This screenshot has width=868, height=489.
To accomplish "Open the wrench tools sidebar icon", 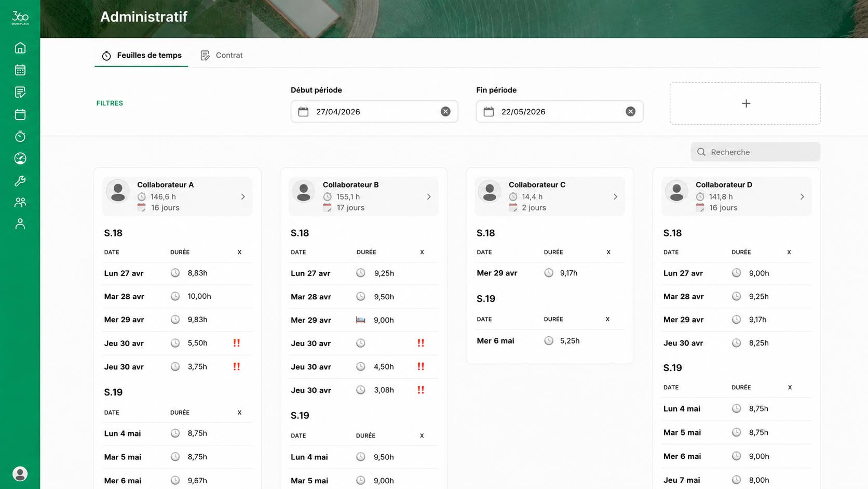I will (x=20, y=181).
